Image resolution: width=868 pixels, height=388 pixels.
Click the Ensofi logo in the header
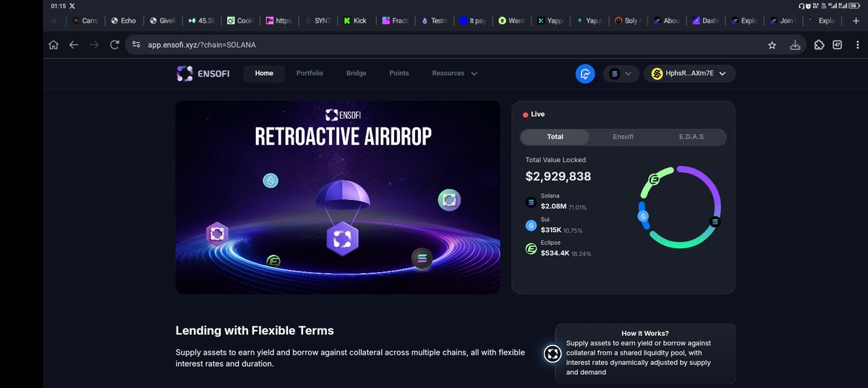pos(203,73)
